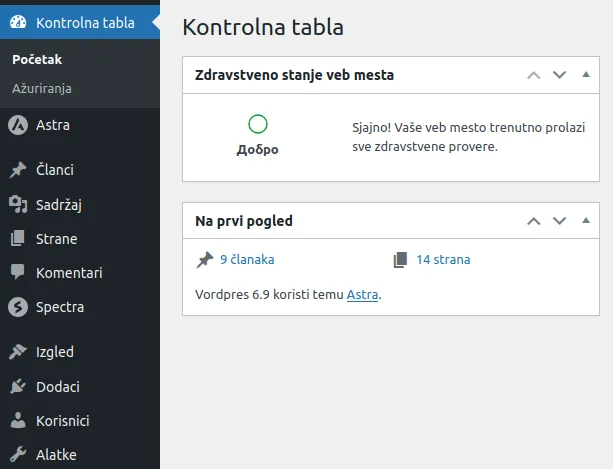Toggle the Na prvi pogled panel
Viewport: 613px width, 469px height.
pos(585,221)
